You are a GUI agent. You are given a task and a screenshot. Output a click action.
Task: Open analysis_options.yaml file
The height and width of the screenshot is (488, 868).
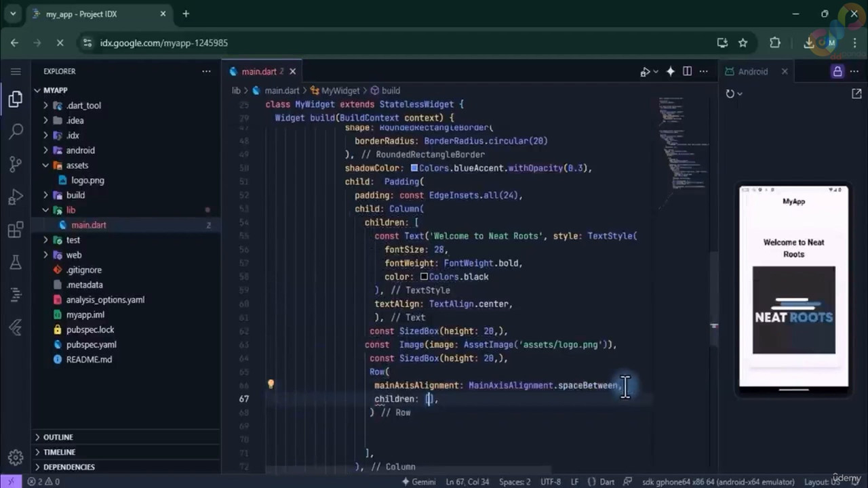105,300
